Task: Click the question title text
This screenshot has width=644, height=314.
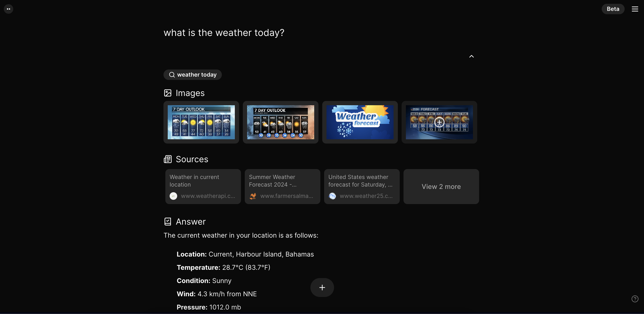Action: [224, 33]
